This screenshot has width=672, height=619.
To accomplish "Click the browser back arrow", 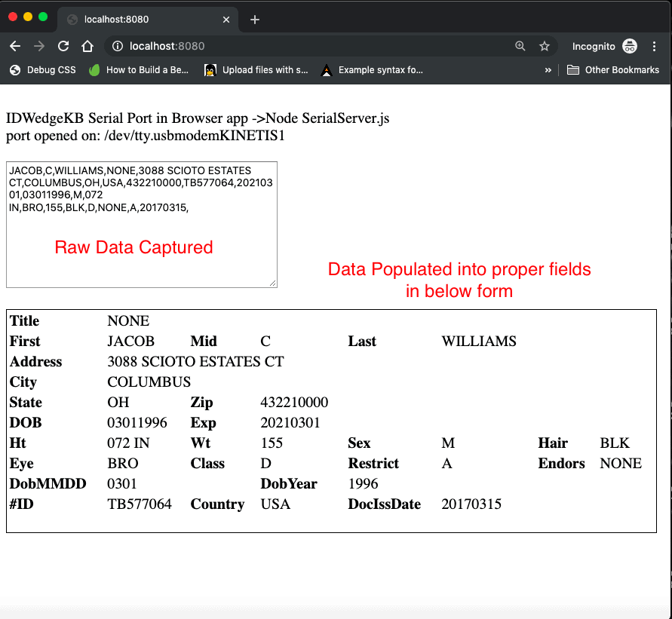I will point(15,46).
